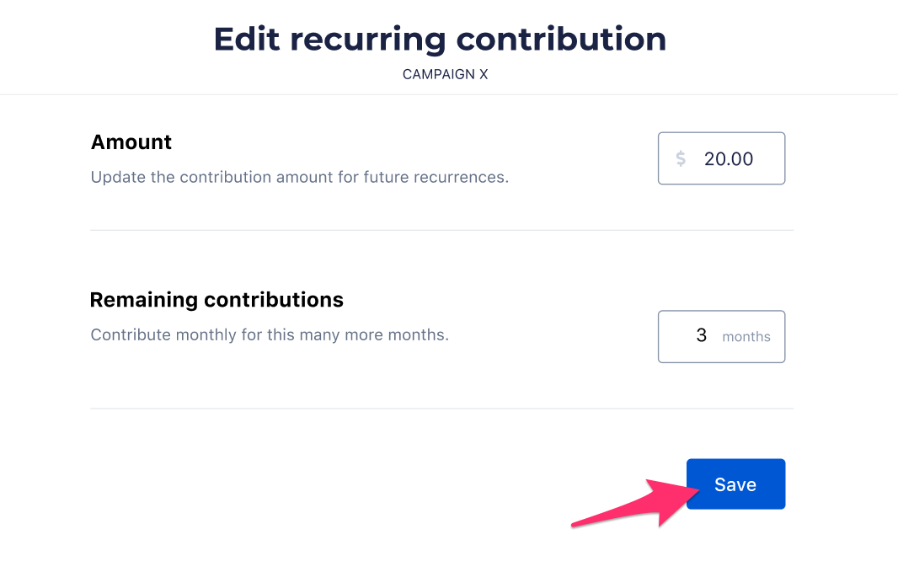Click the word 'future' in Amount description
This screenshot has width=898, height=588.
click(387, 178)
